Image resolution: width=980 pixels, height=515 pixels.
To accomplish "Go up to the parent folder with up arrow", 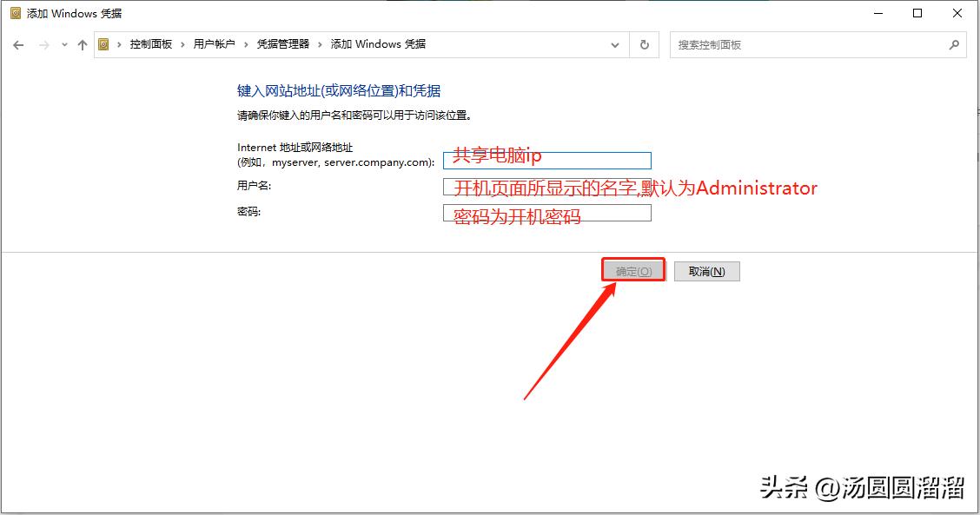I will [x=83, y=44].
